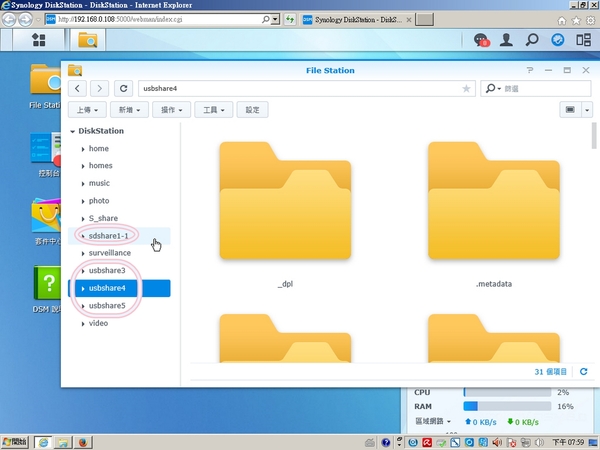Open the 上傳 (Upload) dropdown
Screen dimensions: 600x450
88,110
